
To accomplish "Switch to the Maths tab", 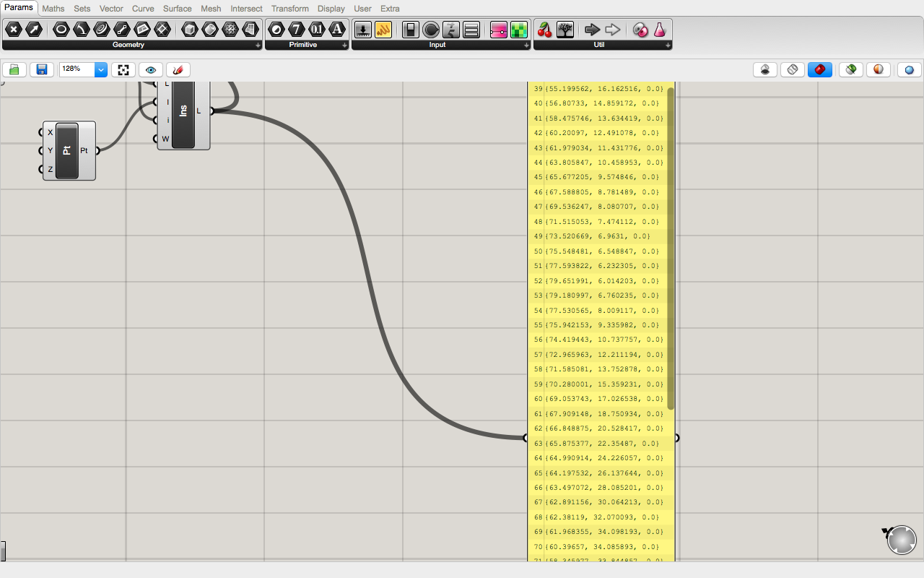I will [x=53, y=9].
